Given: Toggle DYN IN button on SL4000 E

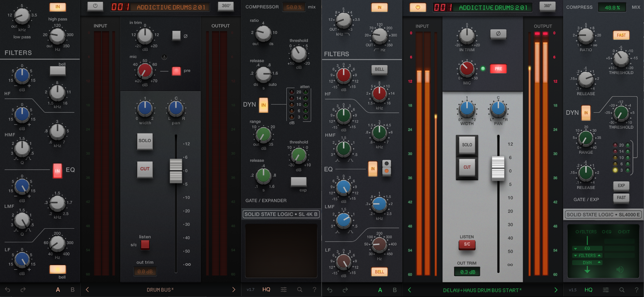Looking at the screenshot, I should pos(586,113).
